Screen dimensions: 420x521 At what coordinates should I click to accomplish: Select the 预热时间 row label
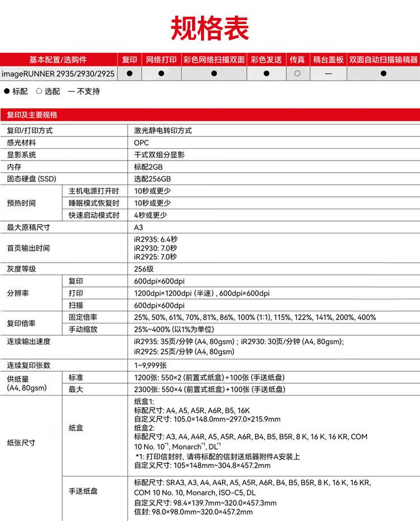(x=21, y=203)
